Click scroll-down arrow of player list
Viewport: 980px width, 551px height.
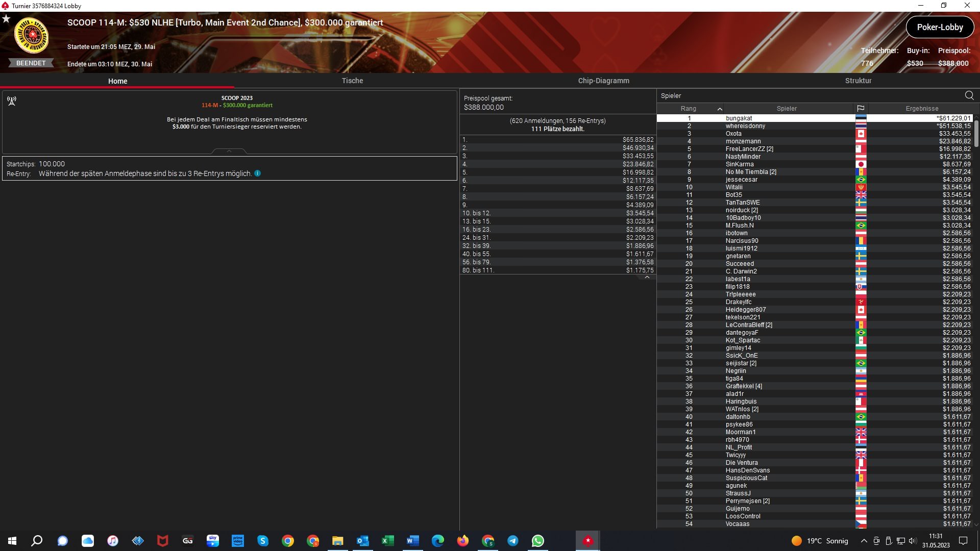976,524
